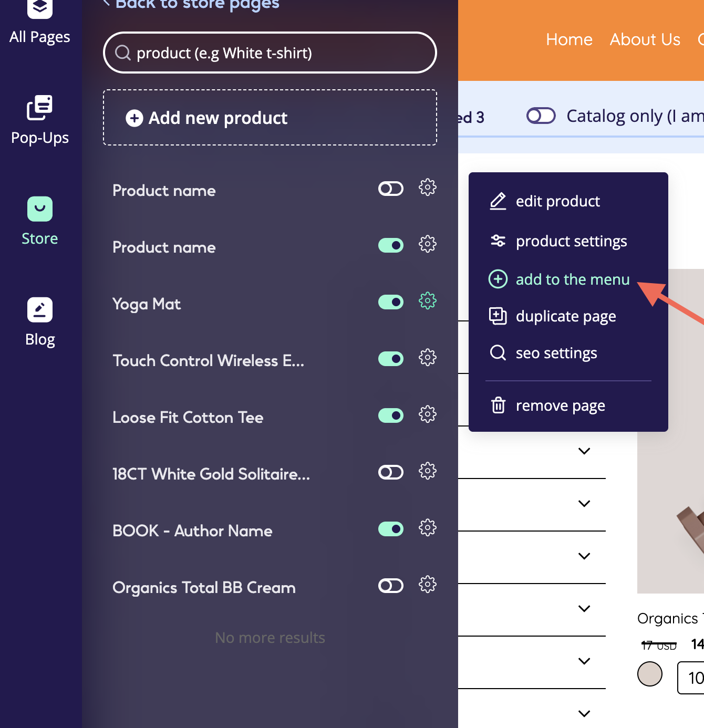
Task: Open seo settings from the context menu
Action: (x=556, y=353)
